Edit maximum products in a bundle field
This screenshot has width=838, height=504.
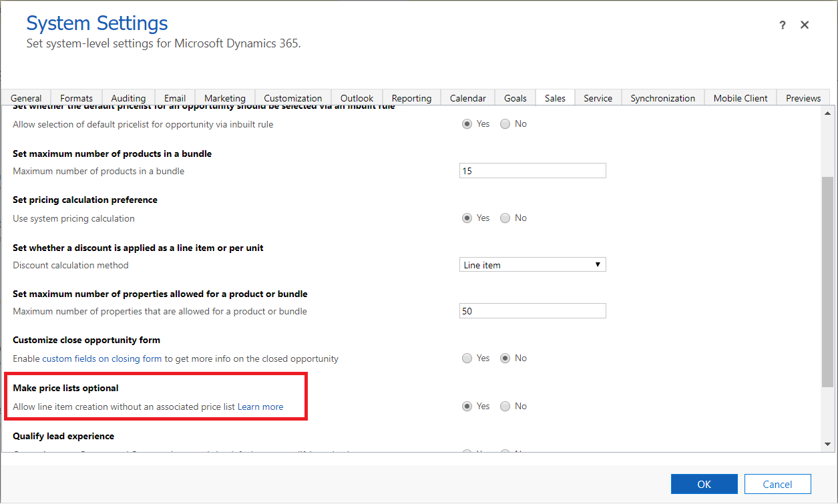(x=533, y=171)
